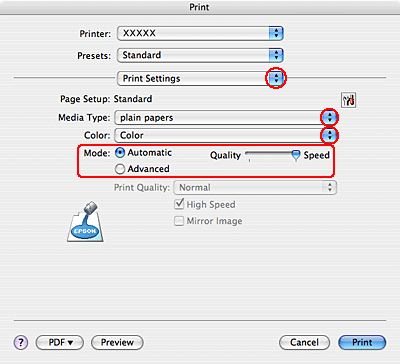Click the Printer XXXXX selection field

click(x=200, y=33)
